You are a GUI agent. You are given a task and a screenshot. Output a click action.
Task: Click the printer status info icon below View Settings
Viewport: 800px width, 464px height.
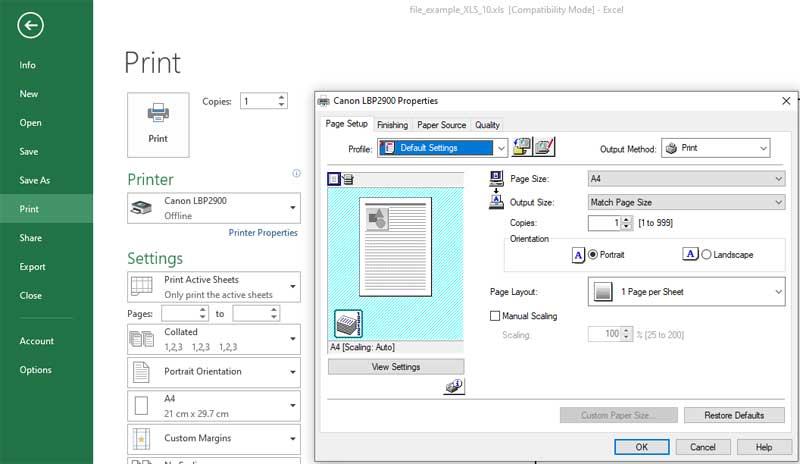tap(454, 386)
